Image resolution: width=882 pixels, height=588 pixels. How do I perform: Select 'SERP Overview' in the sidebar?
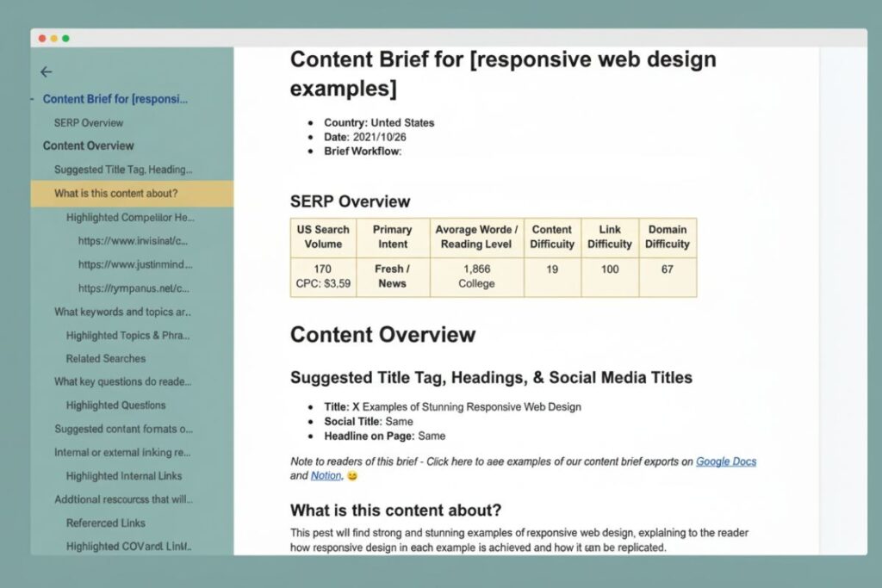(x=89, y=122)
